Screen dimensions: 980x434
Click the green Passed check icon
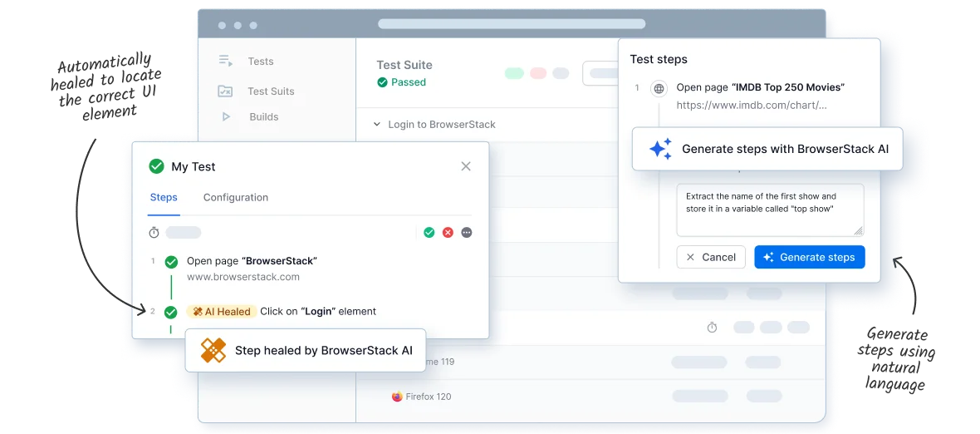[383, 82]
